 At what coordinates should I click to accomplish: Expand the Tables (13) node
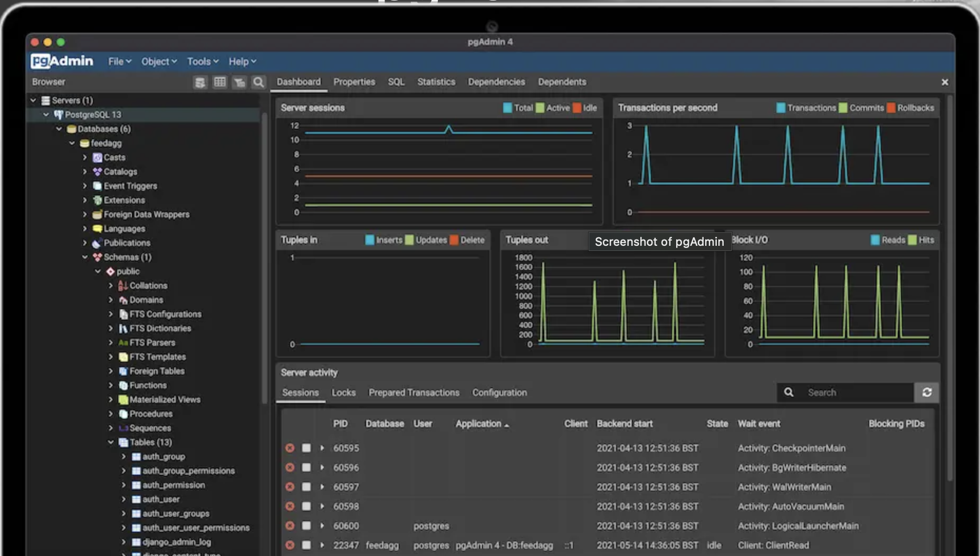pos(111,442)
